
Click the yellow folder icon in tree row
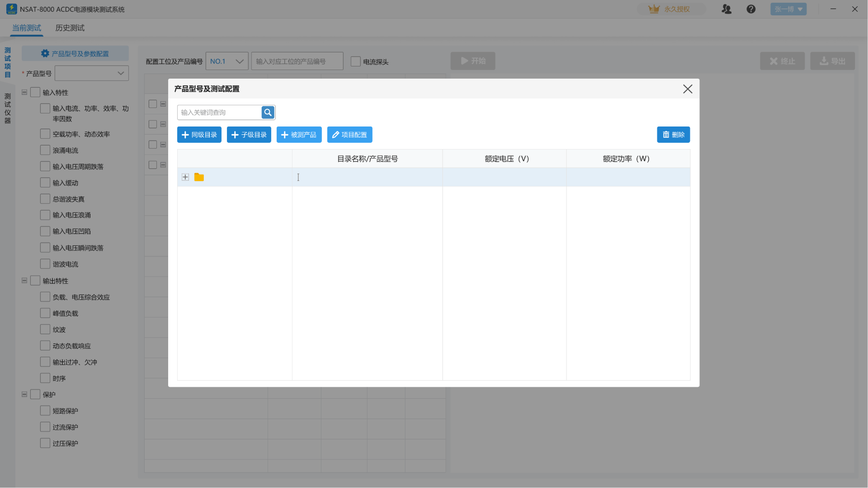tap(199, 177)
